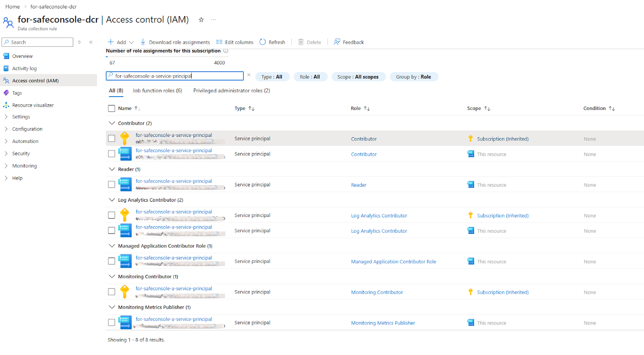Click resource icon in Monitoring Metrics Publisher row
This screenshot has width=644, height=355.
pos(125,322)
